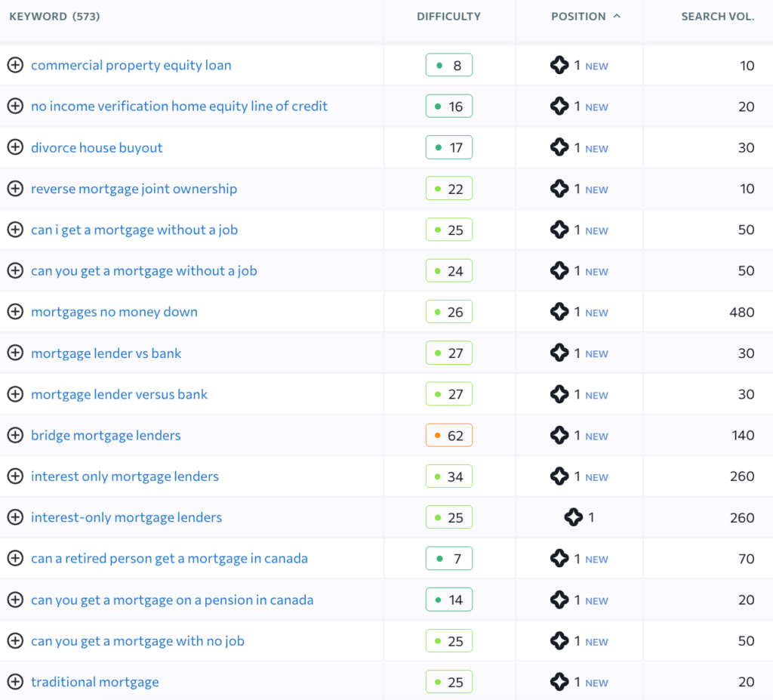Image resolution: width=773 pixels, height=700 pixels.
Task: Click position star icon in divorce house buyout row
Action: pos(559,147)
